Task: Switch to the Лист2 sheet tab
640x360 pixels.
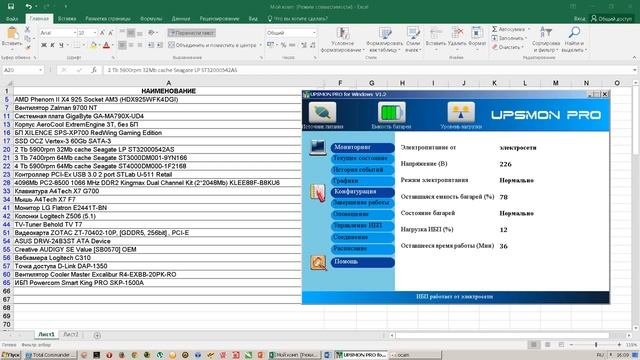Action: (x=71, y=334)
